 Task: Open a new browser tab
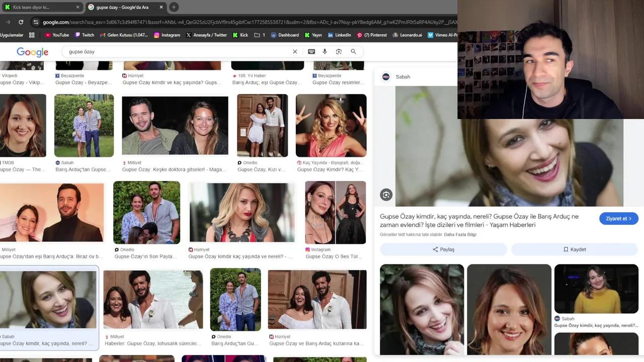[174, 7]
